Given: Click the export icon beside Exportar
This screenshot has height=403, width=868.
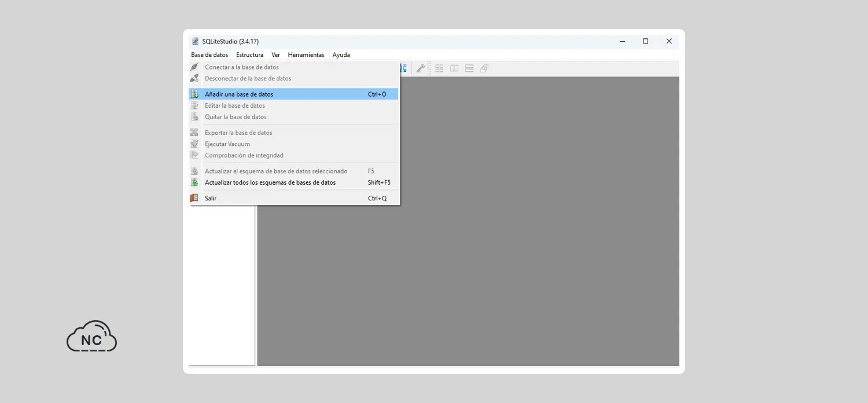Looking at the screenshot, I should [x=194, y=133].
